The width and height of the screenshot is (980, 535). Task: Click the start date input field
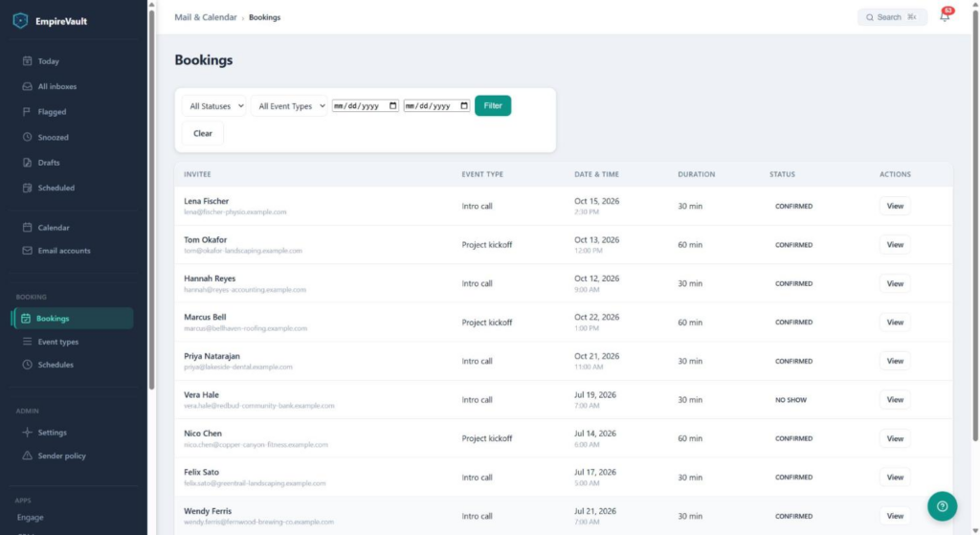(365, 105)
